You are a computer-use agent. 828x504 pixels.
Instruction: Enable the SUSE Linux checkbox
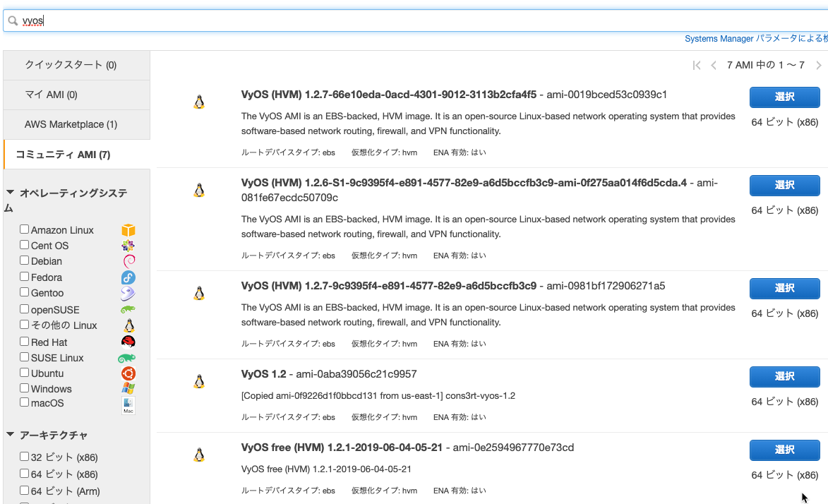click(x=24, y=357)
